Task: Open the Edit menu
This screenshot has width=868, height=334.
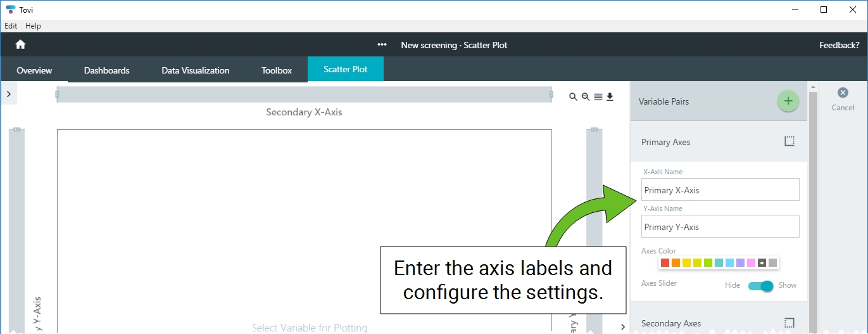Action: pos(11,26)
